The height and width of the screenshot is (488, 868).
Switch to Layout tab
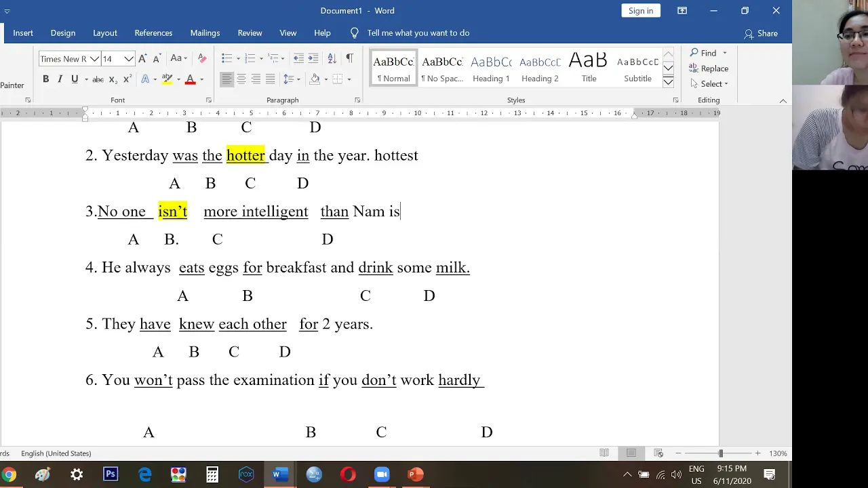coord(105,33)
